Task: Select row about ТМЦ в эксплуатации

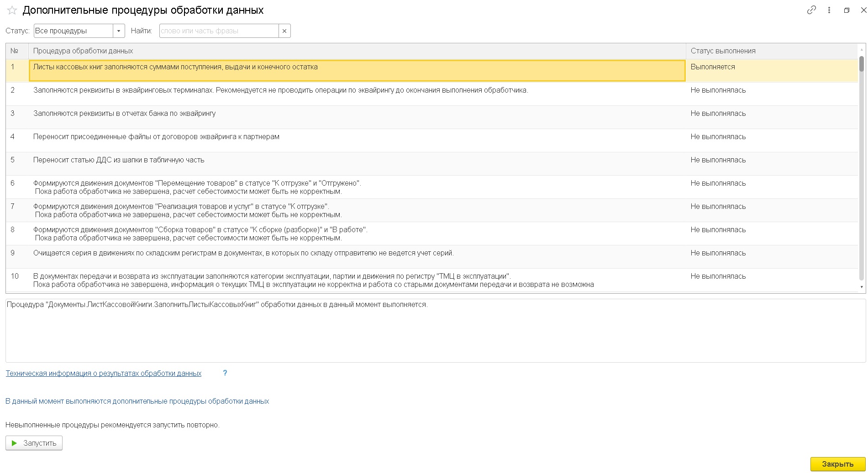Action: pyautogui.click(x=357, y=280)
